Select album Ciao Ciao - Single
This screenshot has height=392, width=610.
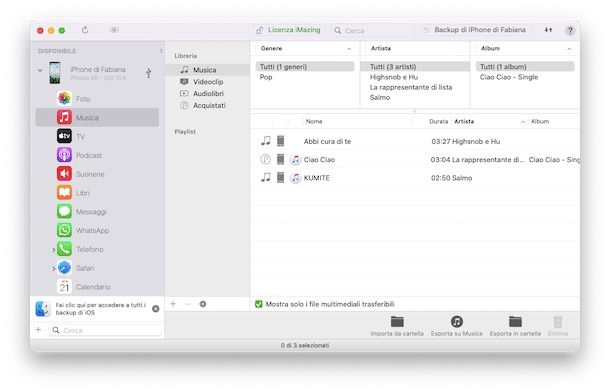coord(525,77)
